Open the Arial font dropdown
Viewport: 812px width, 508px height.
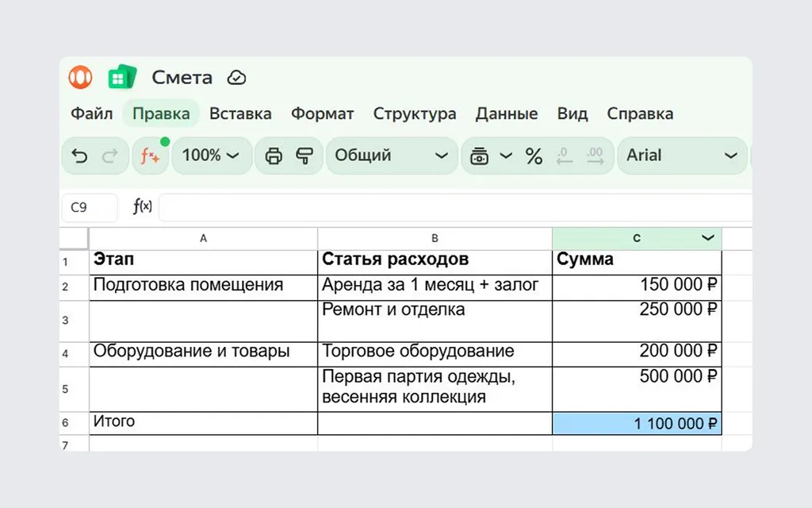[x=682, y=155]
